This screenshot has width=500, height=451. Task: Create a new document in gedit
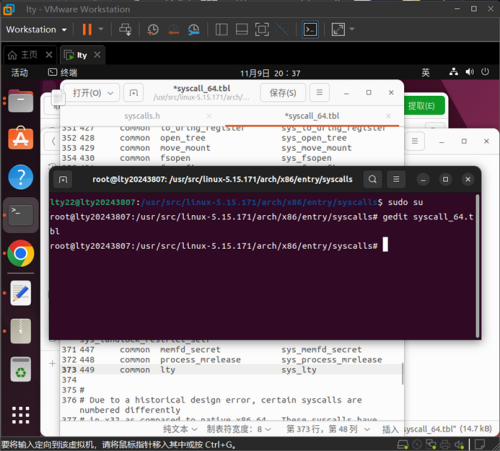point(134,93)
